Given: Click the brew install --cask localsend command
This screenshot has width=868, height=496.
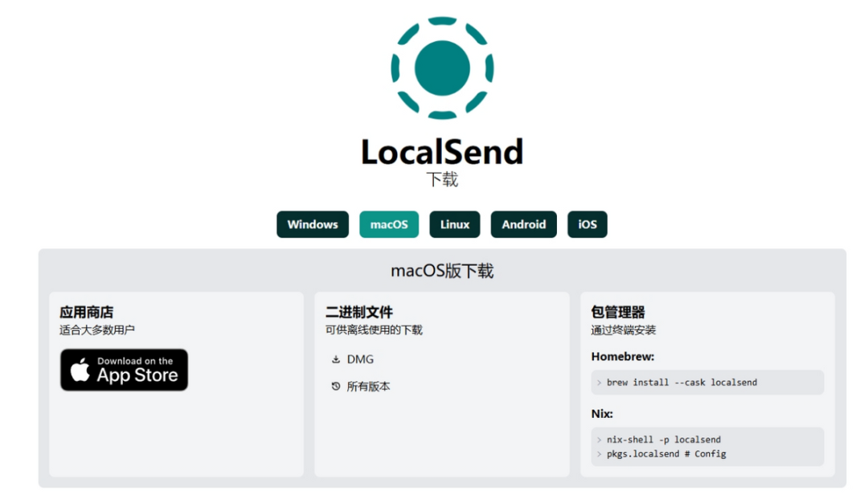Looking at the screenshot, I should coord(682,383).
